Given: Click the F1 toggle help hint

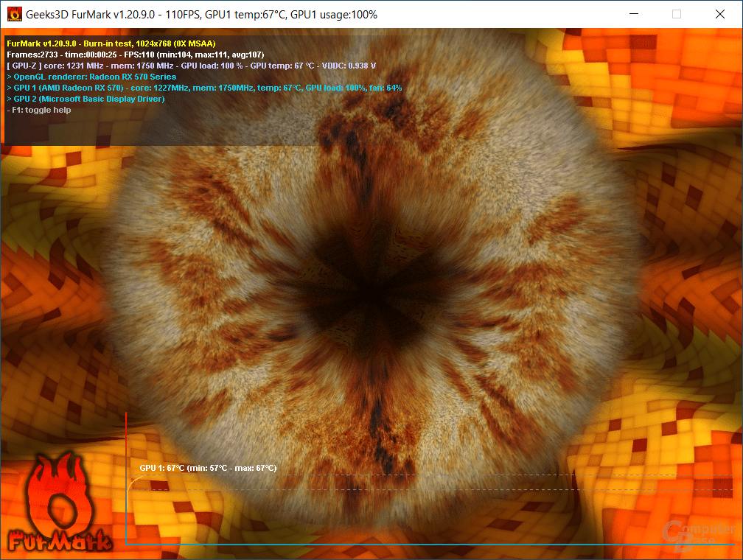Looking at the screenshot, I should 39,110.
